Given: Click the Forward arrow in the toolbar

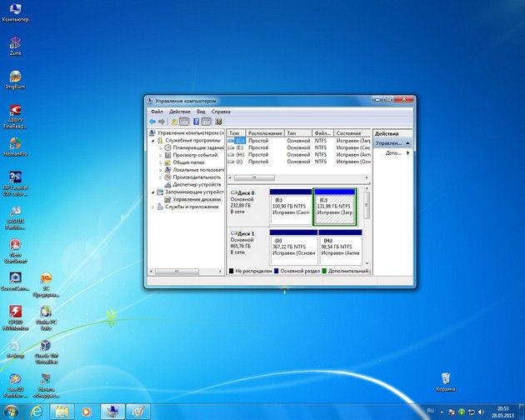Looking at the screenshot, I should coord(162,122).
